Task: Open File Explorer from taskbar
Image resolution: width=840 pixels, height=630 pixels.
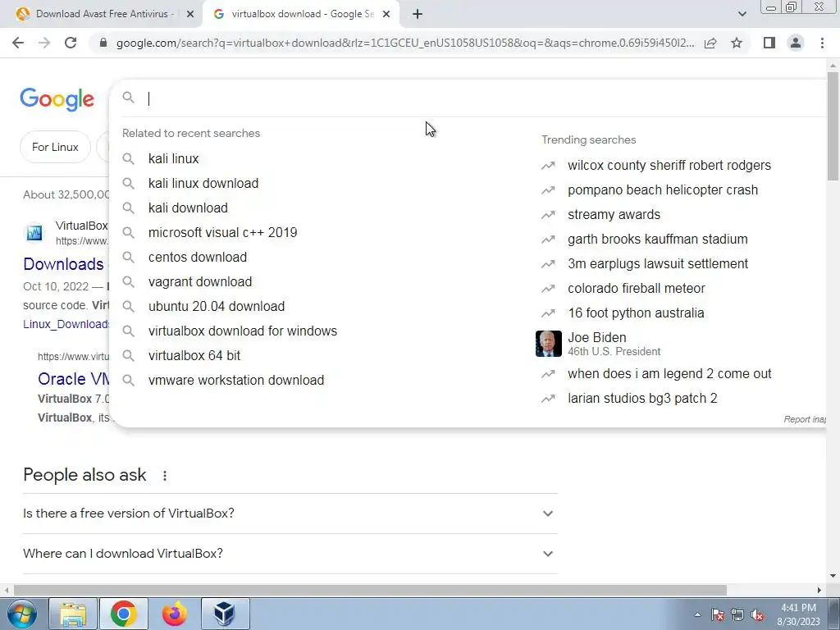Action: pyautogui.click(x=73, y=614)
